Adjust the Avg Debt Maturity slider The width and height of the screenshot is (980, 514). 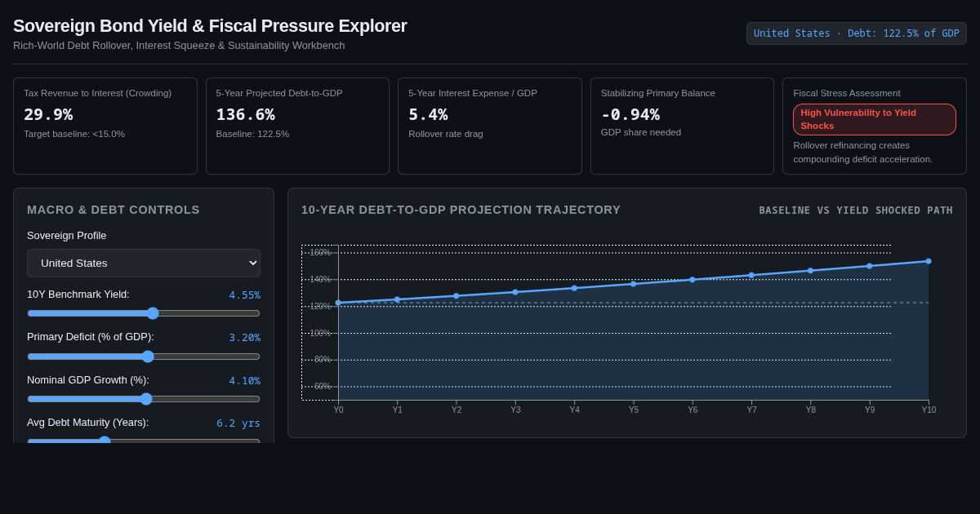point(144,441)
